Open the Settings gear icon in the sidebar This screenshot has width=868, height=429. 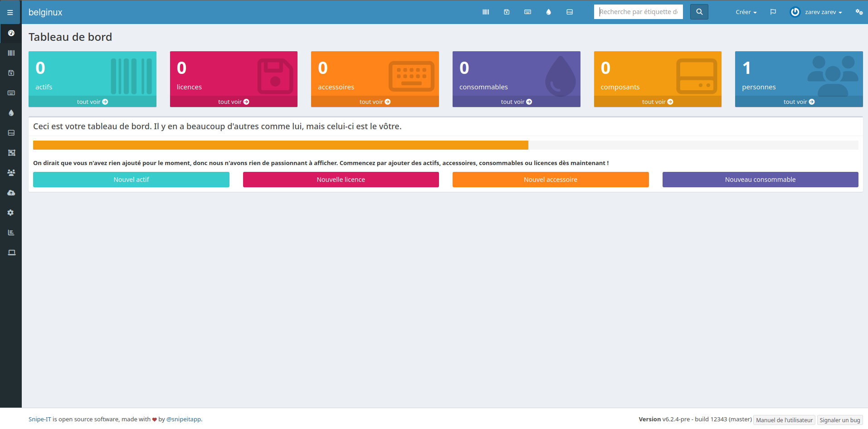[10, 213]
